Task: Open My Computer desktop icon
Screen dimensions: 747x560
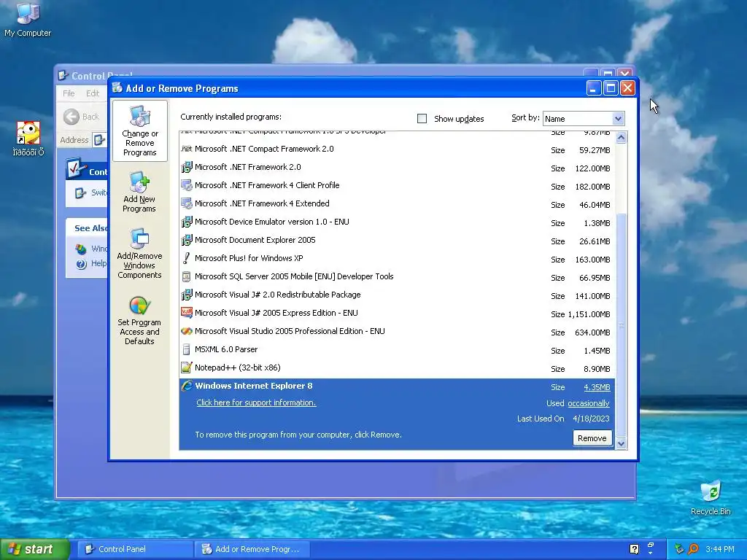Action: pos(28,20)
